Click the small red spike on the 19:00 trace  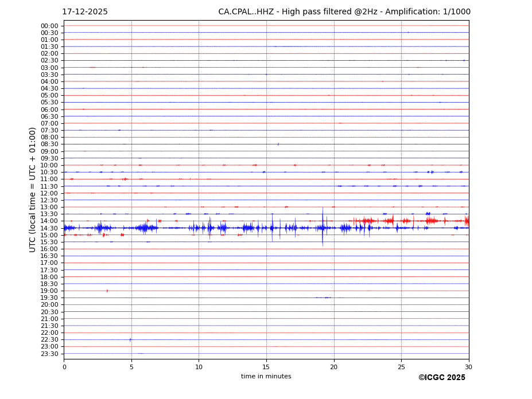[x=107, y=291]
